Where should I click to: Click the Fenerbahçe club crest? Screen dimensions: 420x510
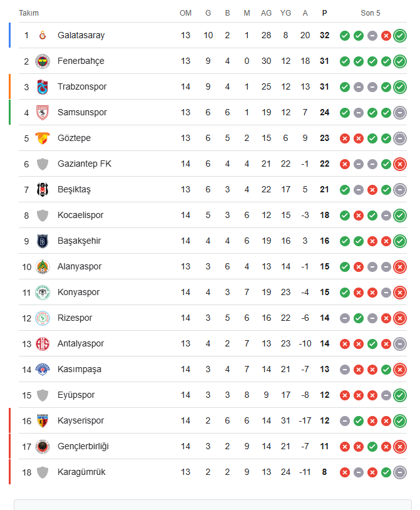click(43, 61)
